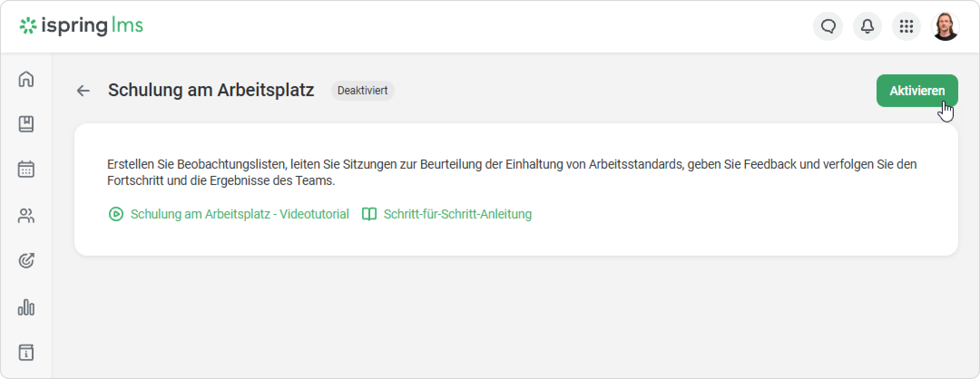The image size is (980, 379).
Task: Open the chat messages icon
Action: pos(828,26)
